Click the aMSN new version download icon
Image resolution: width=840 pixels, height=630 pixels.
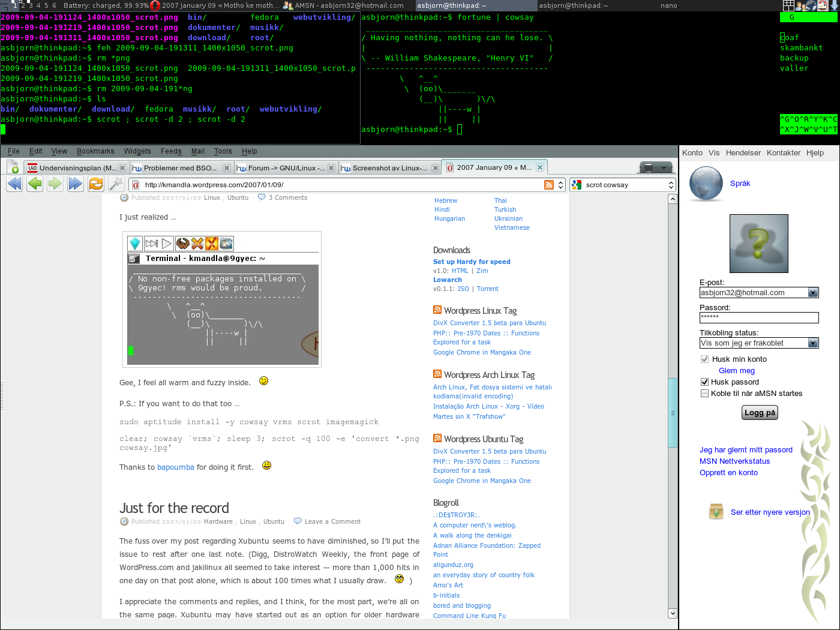(716, 512)
